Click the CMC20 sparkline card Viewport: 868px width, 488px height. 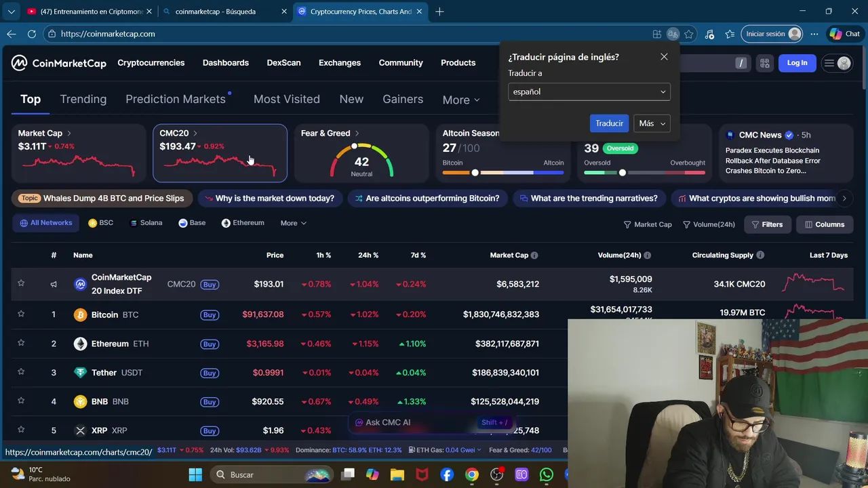220,153
